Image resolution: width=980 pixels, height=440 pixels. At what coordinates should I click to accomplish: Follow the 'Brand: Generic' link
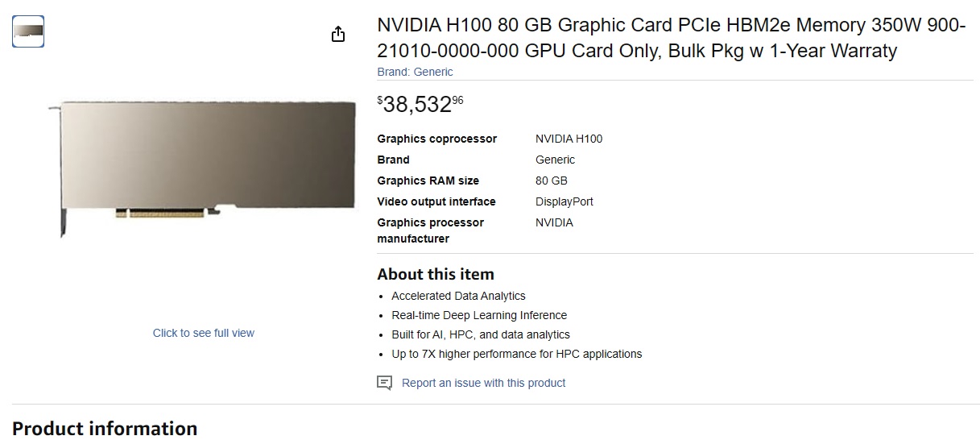coord(415,72)
